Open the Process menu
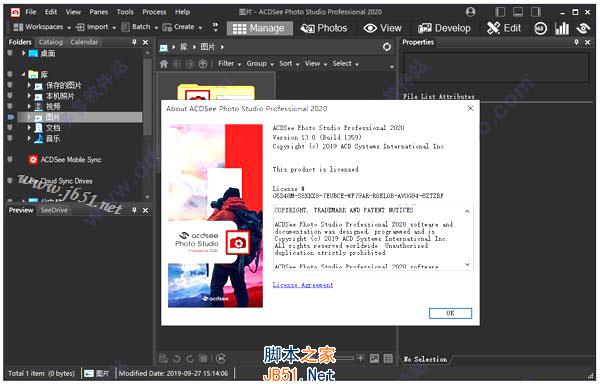This screenshot has width=600, height=384. pyautogui.click(x=154, y=12)
